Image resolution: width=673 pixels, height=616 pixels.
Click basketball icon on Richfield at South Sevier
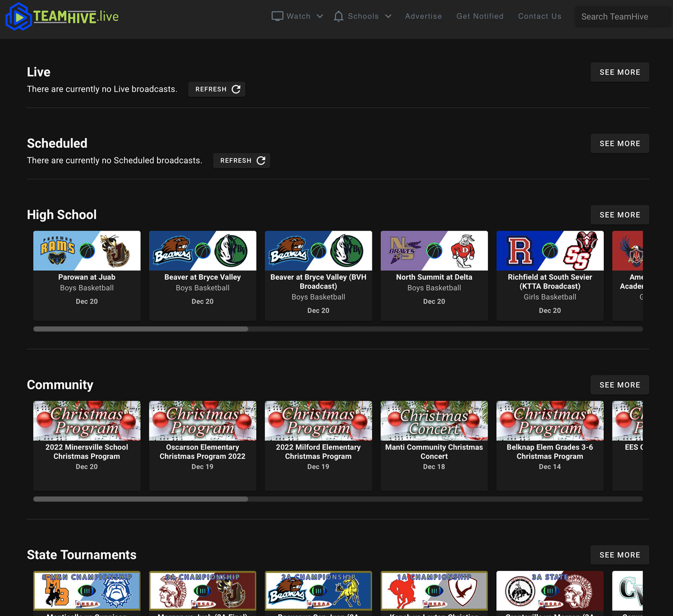click(x=550, y=251)
